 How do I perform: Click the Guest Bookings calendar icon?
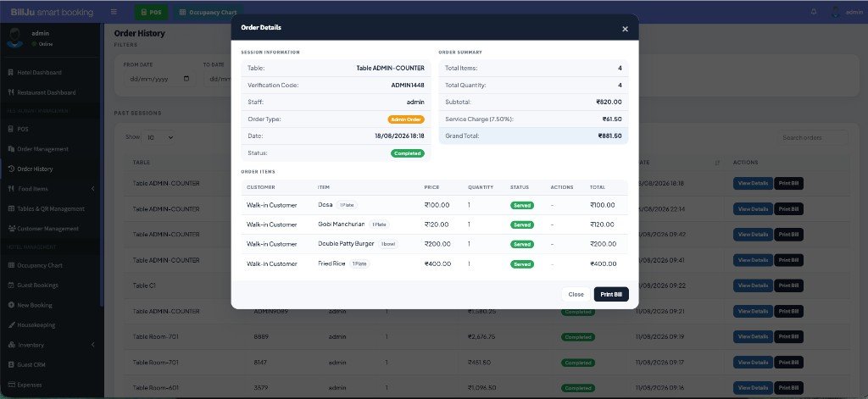12,285
